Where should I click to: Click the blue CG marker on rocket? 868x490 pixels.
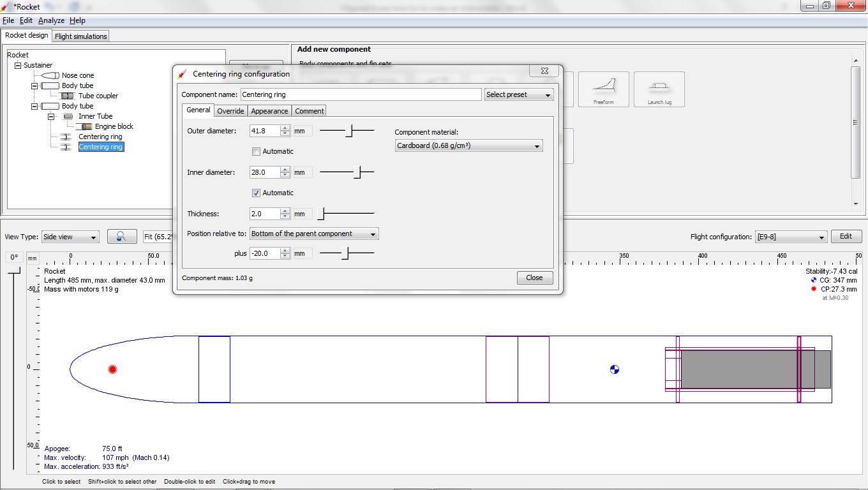pos(614,369)
